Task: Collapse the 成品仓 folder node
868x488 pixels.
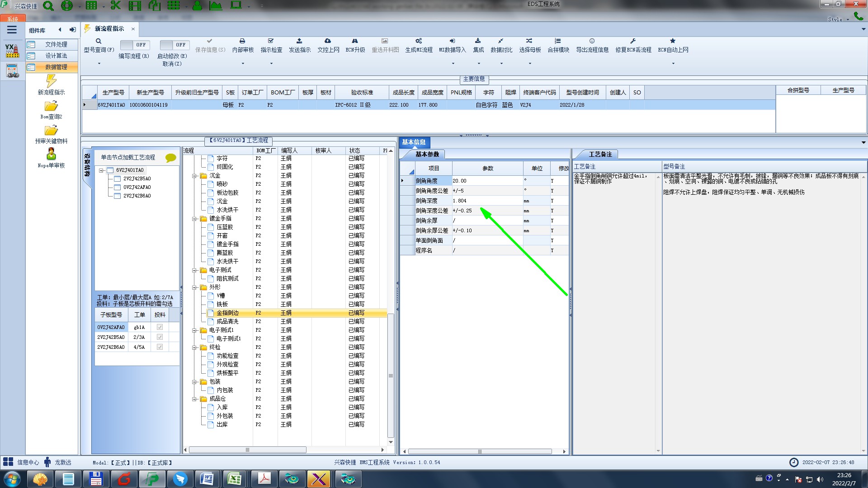Action: pos(194,399)
